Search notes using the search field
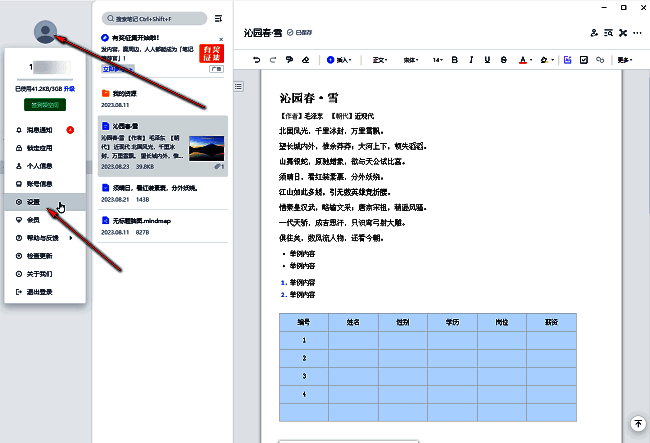650x443 pixels. 153,18
